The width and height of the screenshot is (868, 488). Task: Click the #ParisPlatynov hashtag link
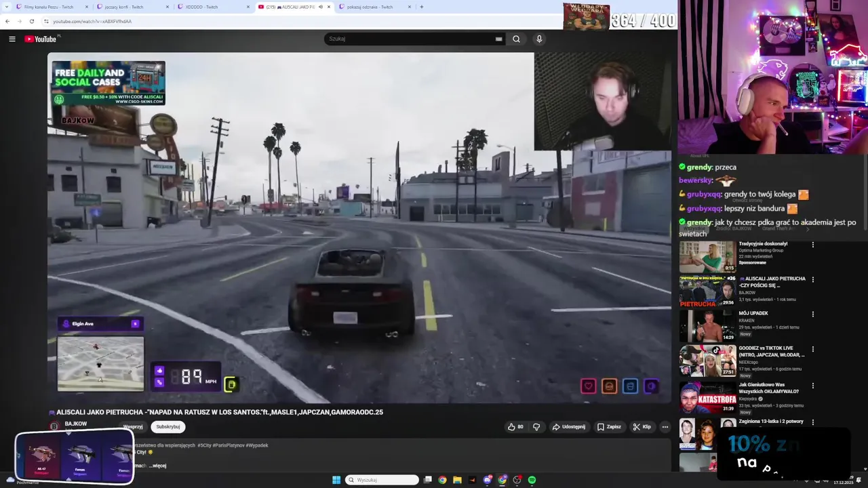[227, 445]
